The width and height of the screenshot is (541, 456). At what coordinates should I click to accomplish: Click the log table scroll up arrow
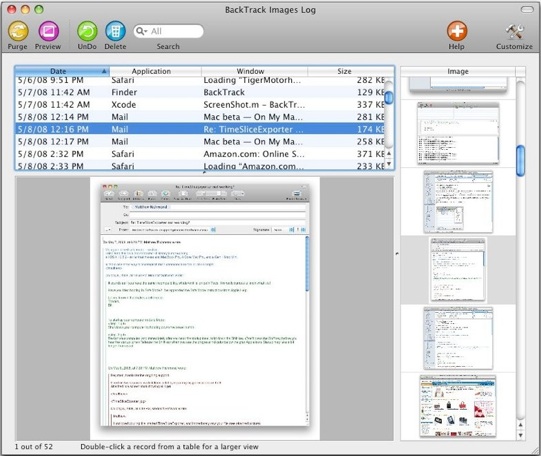coord(389,153)
